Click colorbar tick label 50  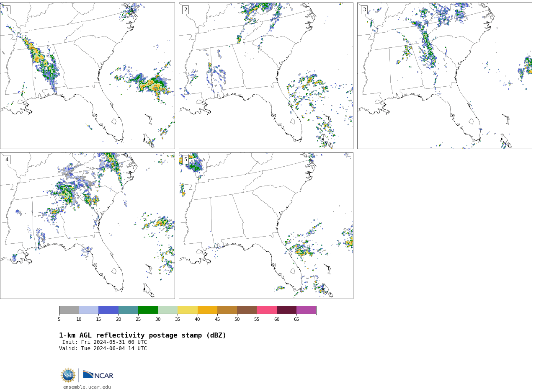pyautogui.click(x=237, y=320)
